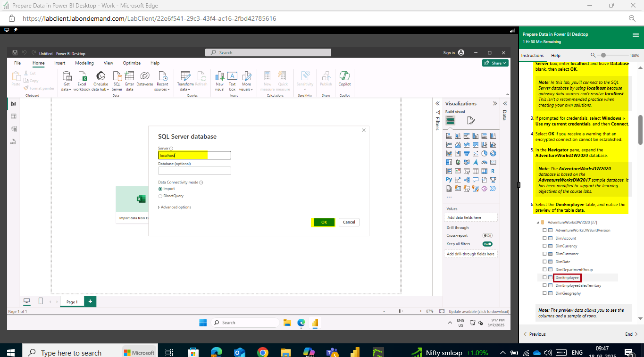This screenshot has width=644, height=357.
Task: Click the New measure icon
Action: (267, 76)
